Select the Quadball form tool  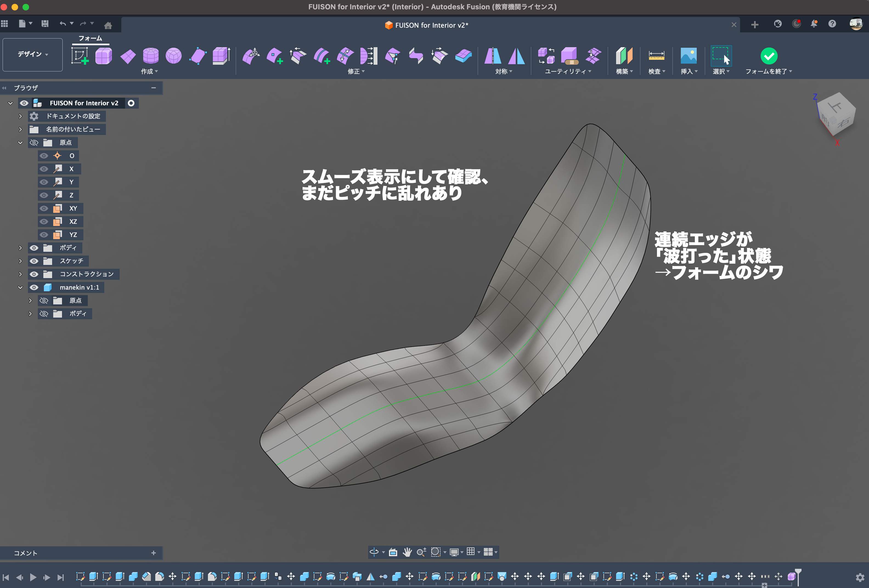(x=174, y=56)
